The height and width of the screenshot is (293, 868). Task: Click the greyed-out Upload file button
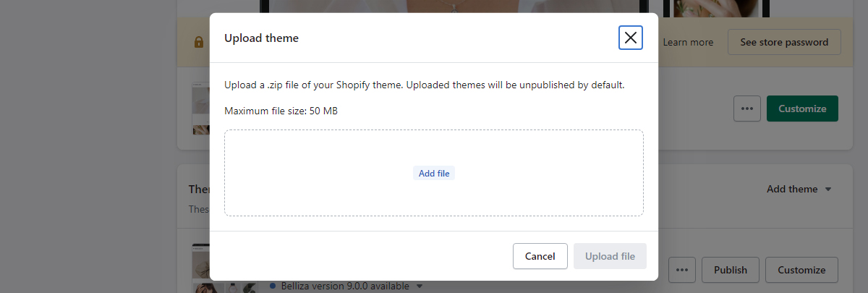610,256
